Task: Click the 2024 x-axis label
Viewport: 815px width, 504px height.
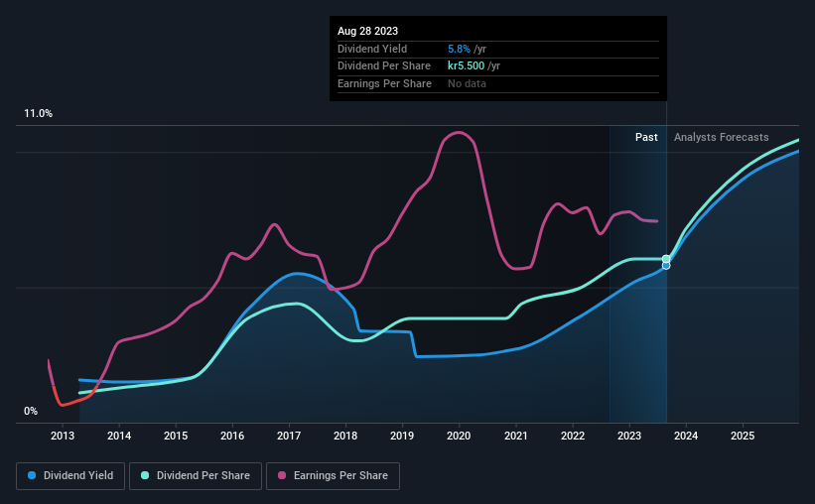Action: click(686, 436)
